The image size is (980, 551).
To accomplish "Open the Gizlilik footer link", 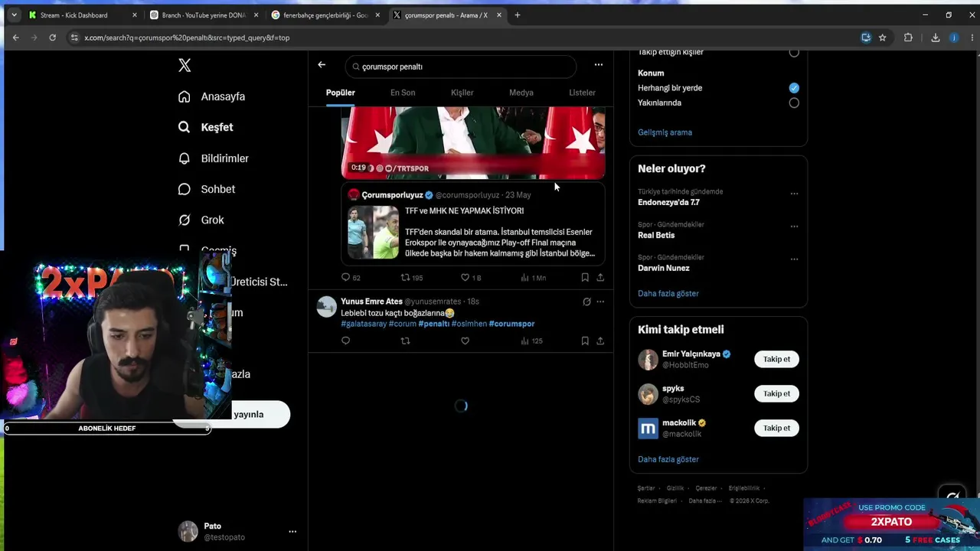I will click(675, 488).
